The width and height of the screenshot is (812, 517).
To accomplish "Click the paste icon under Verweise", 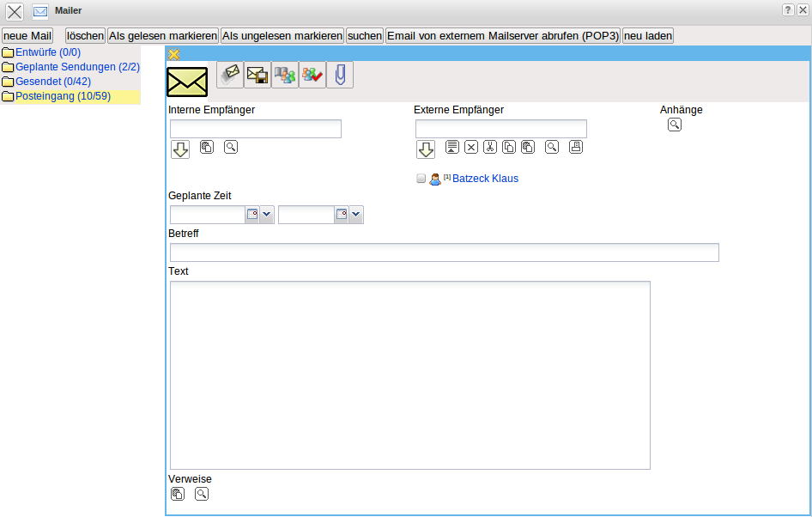I will 178,494.
